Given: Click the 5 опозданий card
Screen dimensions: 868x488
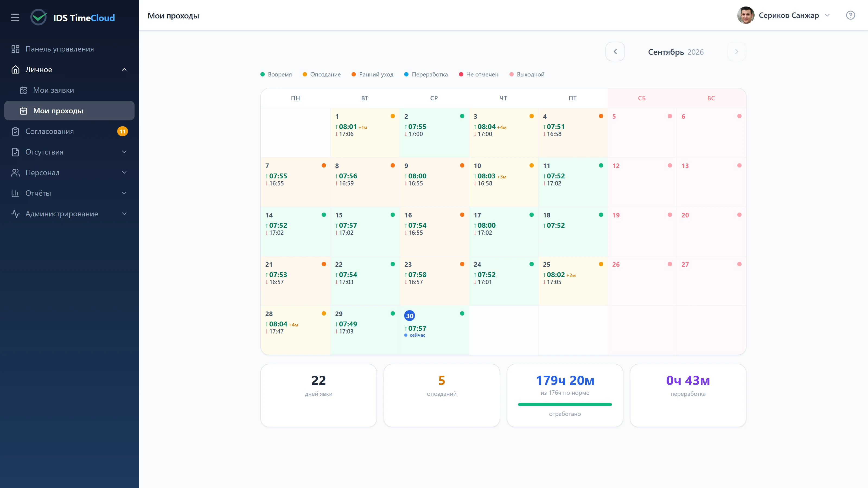Looking at the screenshot, I should pos(441,395).
